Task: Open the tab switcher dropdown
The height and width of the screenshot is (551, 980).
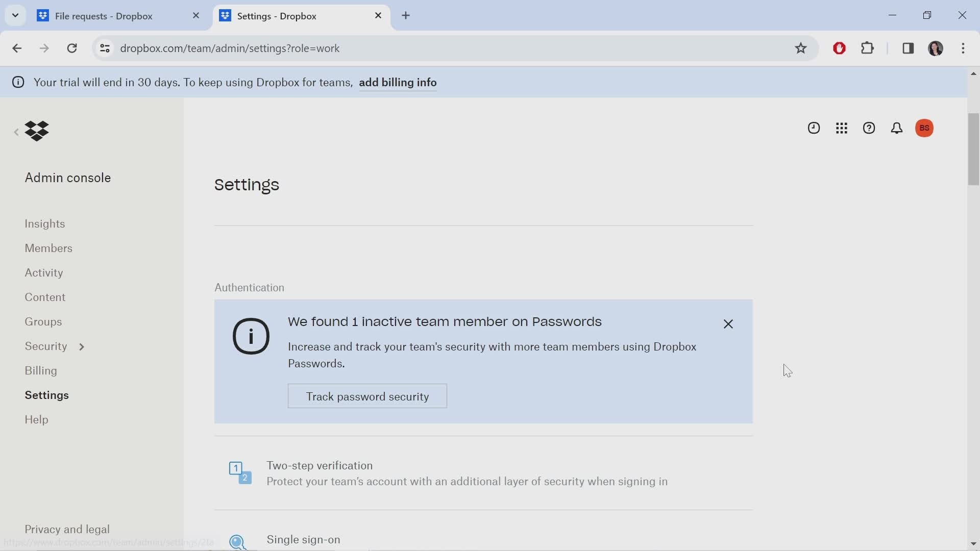Action: (15, 15)
